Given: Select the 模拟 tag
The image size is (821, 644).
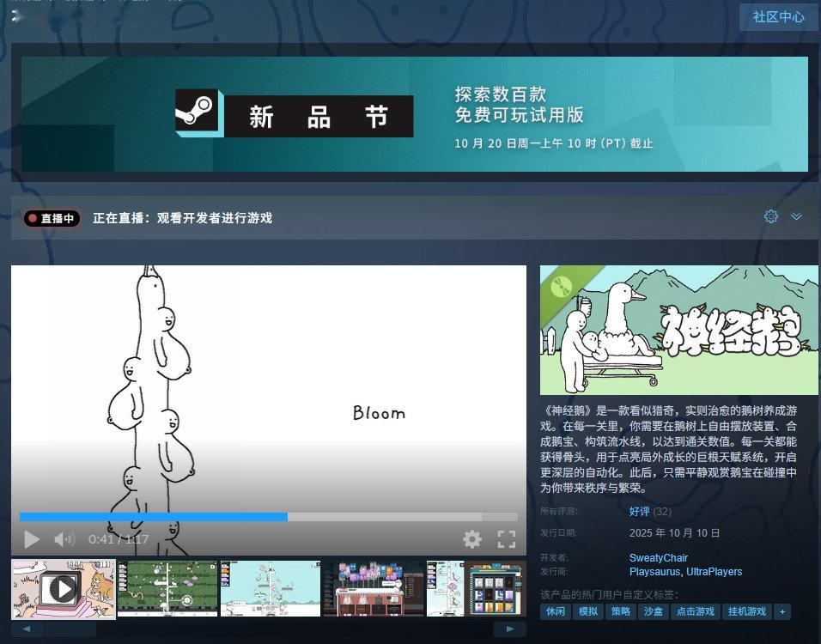Looking at the screenshot, I should [x=588, y=611].
